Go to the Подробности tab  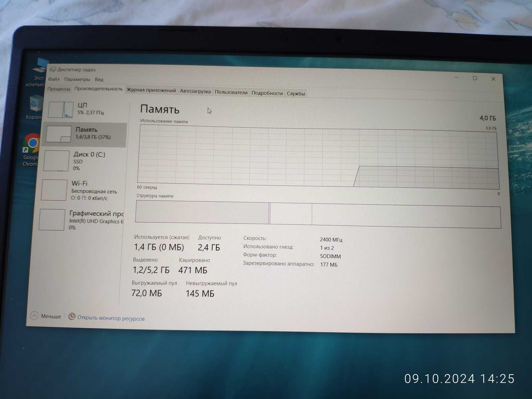click(267, 93)
